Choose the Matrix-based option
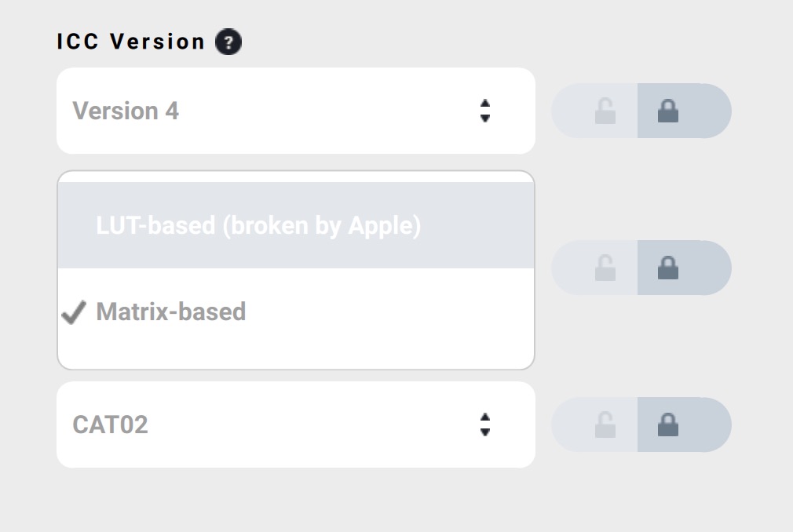 pyautogui.click(x=171, y=312)
